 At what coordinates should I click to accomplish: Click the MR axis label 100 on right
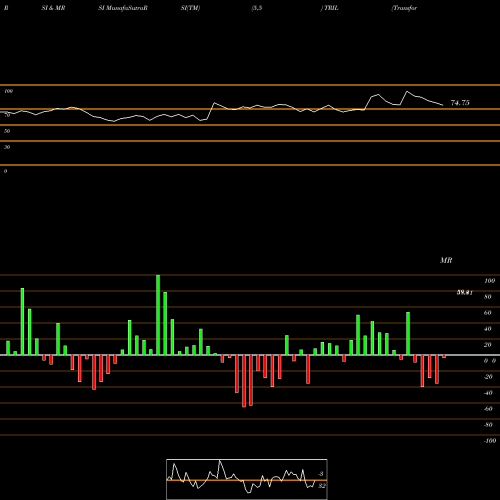[489, 281]
